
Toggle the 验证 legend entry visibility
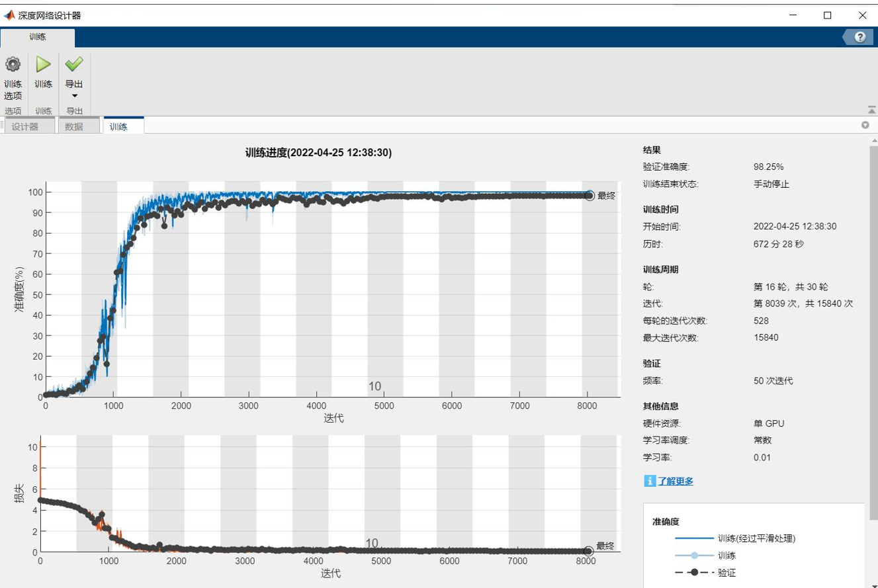(x=728, y=572)
